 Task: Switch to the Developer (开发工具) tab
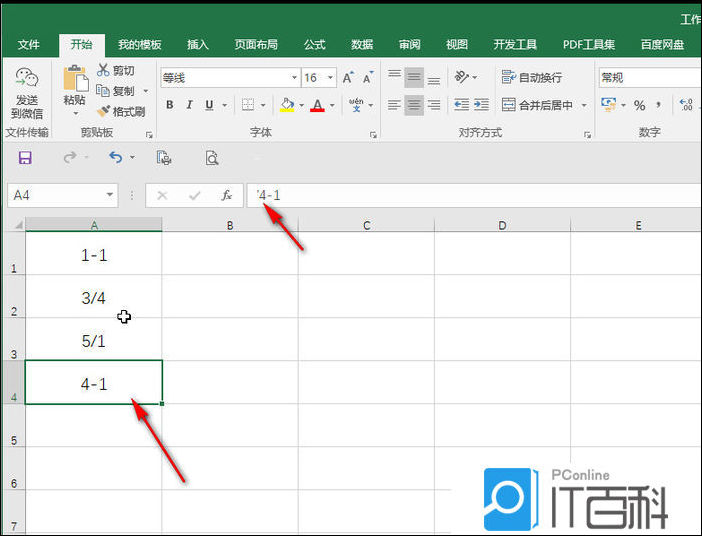click(x=515, y=45)
